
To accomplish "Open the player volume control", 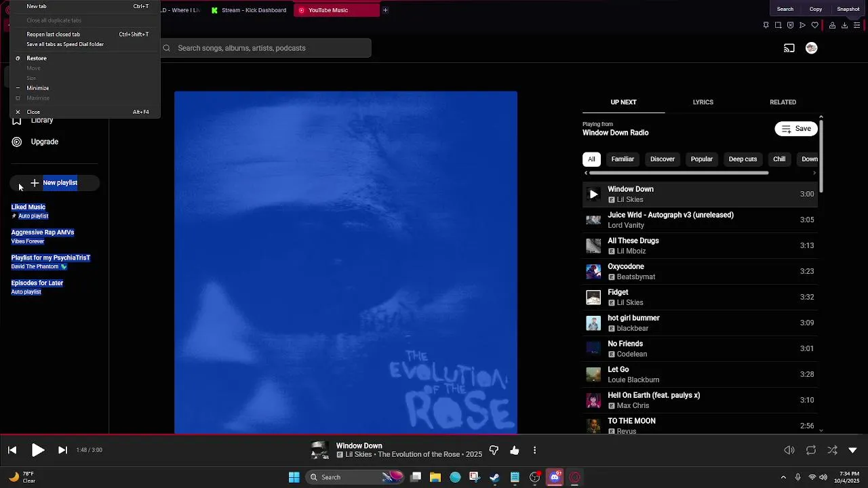I will 789,450.
